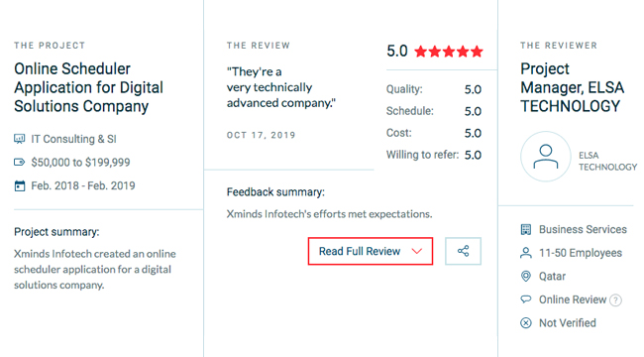Click the reviewer profile avatar icon

[x=546, y=157]
